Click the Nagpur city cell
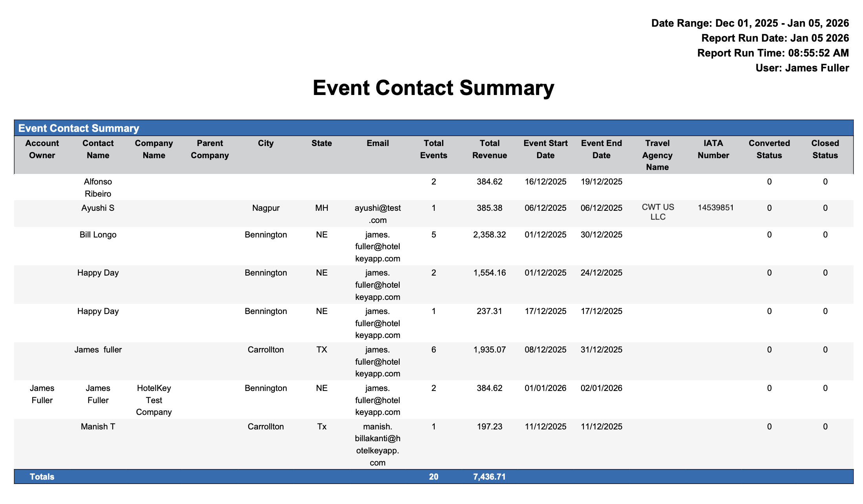Image resolution: width=863 pixels, height=504 pixels. tap(266, 208)
